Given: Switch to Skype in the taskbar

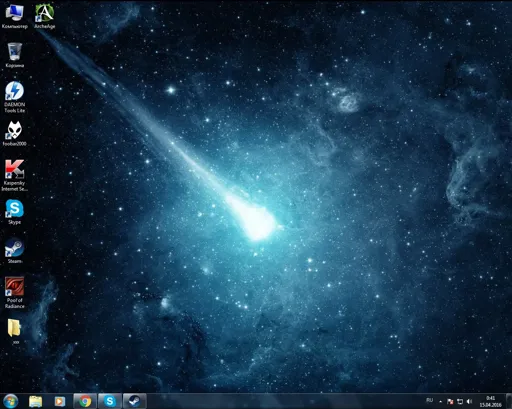Looking at the screenshot, I should [x=110, y=401].
